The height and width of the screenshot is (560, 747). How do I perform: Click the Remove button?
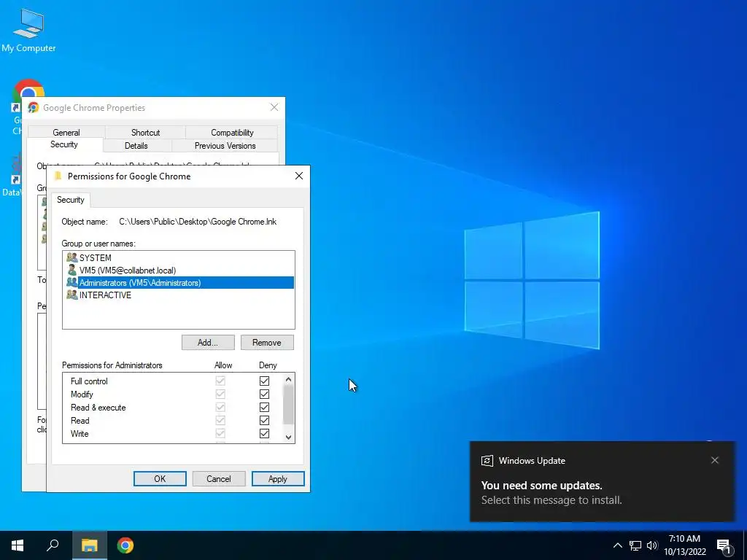pyautogui.click(x=267, y=343)
